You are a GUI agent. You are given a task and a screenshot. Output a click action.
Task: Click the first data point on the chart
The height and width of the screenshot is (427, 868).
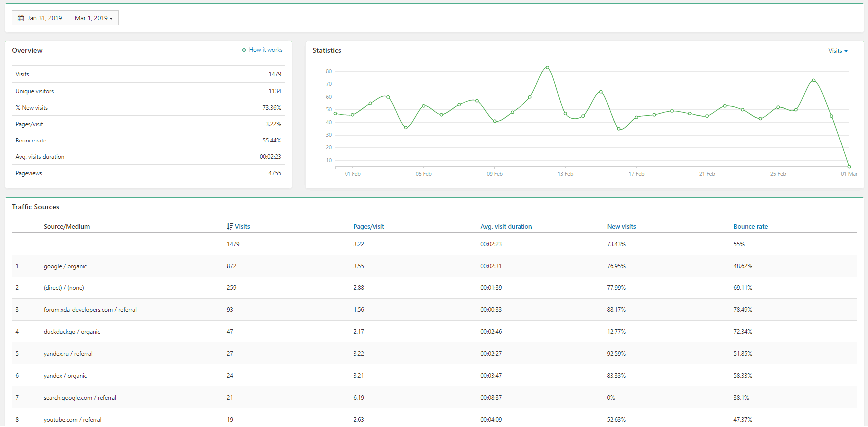(335, 114)
